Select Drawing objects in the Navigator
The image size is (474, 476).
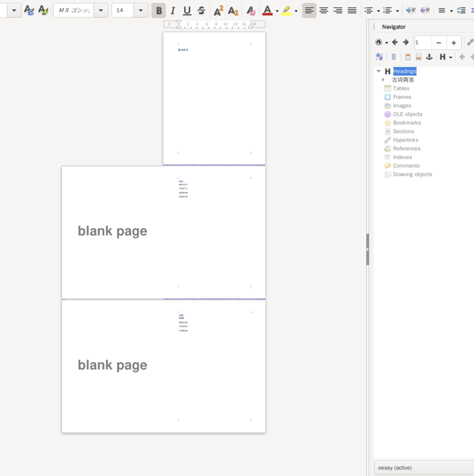(412, 174)
